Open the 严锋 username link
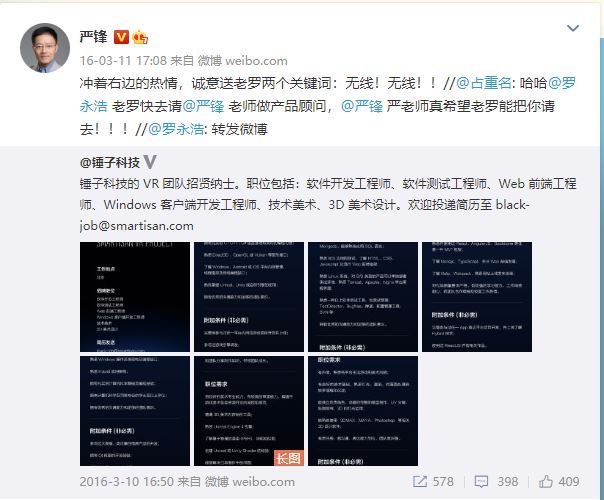Viewport: 604px width, 500px height. click(93, 37)
